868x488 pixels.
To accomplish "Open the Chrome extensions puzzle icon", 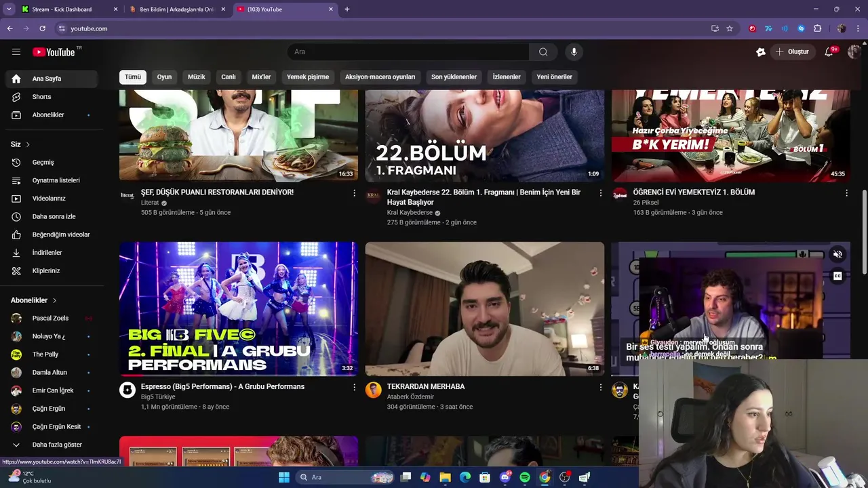I will pyautogui.click(x=817, y=28).
